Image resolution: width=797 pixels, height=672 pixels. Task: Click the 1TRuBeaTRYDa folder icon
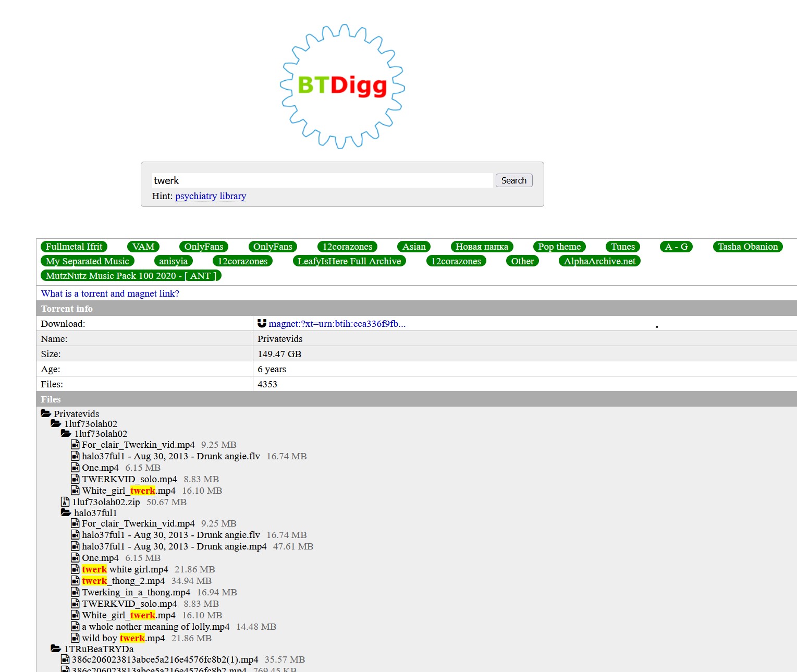click(56, 649)
